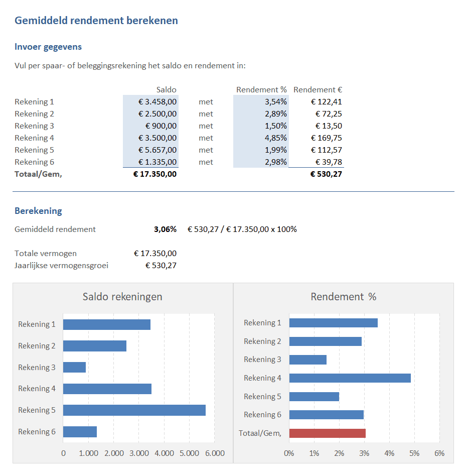The image size is (467, 476).
Task: Select the red Totaal/Gem, bar in chart
Action: [327, 433]
